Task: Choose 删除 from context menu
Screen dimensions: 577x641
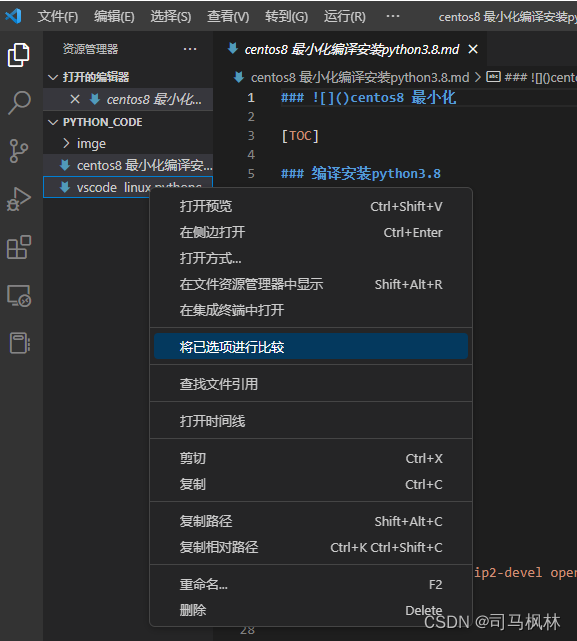Action: [x=311, y=610]
